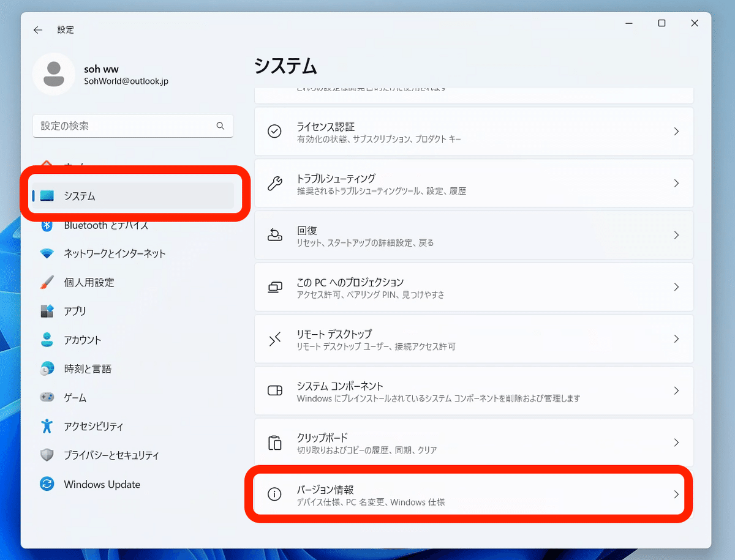Click the アクセシビリティ figure icon
Screen dimensions: 735x560
(x=47, y=426)
